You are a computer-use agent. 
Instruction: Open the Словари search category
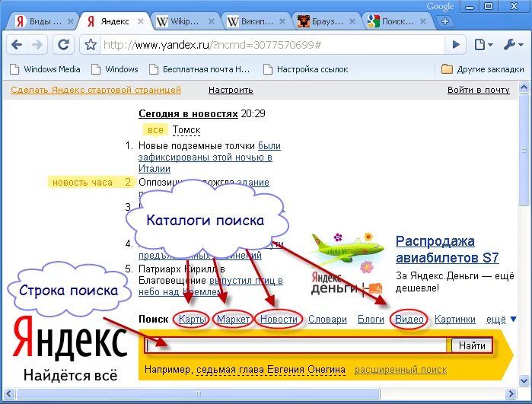(327, 320)
